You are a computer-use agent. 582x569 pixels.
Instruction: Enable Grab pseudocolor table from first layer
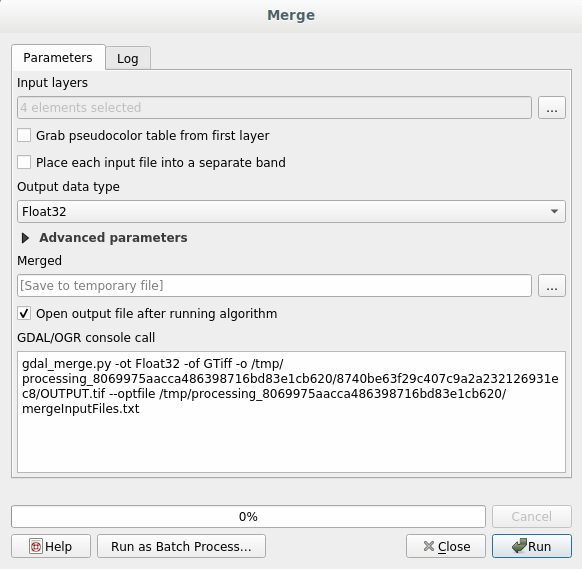point(24,135)
